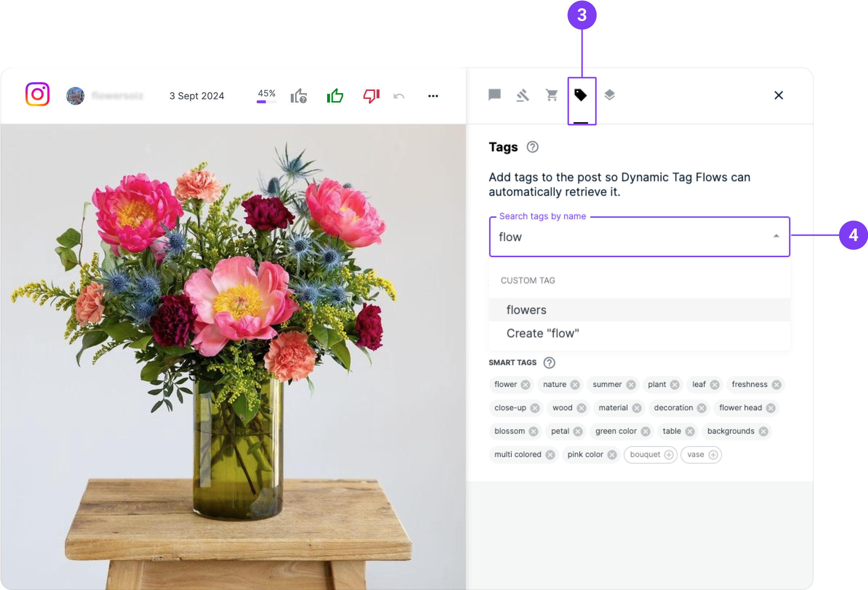868x590 pixels.
Task: Click the 45% score progress bar
Action: pos(266,101)
